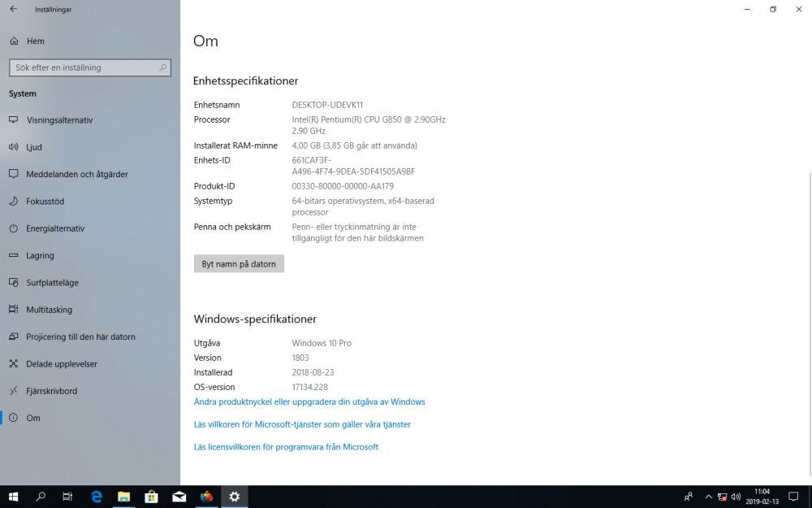
Task: Open the Windows Start menu
Action: click(x=14, y=497)
